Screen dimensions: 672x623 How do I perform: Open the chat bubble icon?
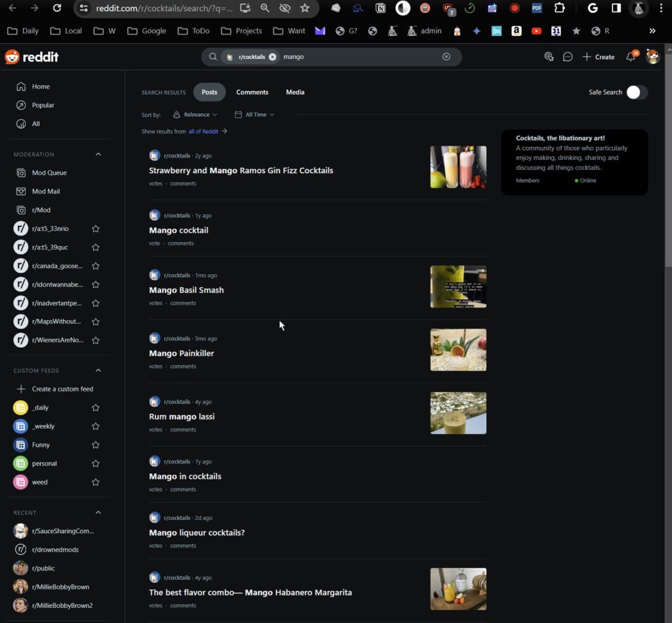pos(568,57)
